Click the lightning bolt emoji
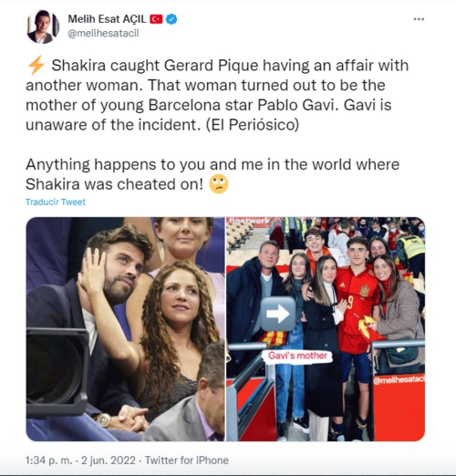 36,65
